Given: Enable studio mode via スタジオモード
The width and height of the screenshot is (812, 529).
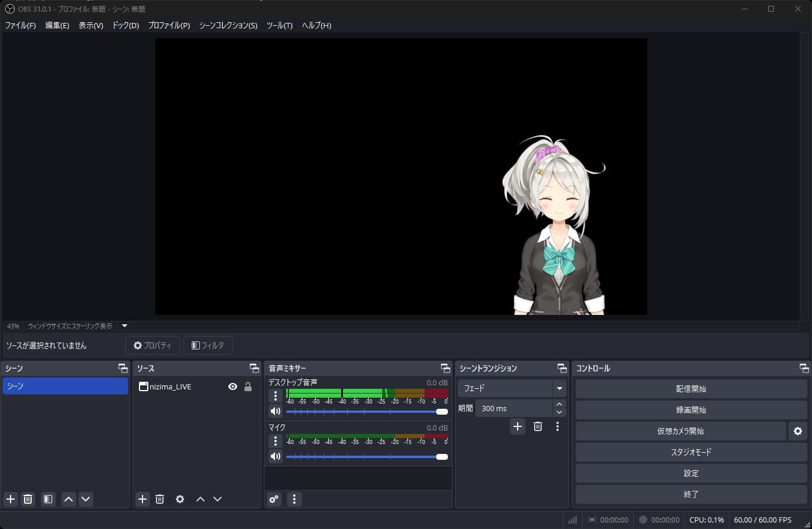Looking at the screenshot, I should pyautogui.click(x=691, y=452).
